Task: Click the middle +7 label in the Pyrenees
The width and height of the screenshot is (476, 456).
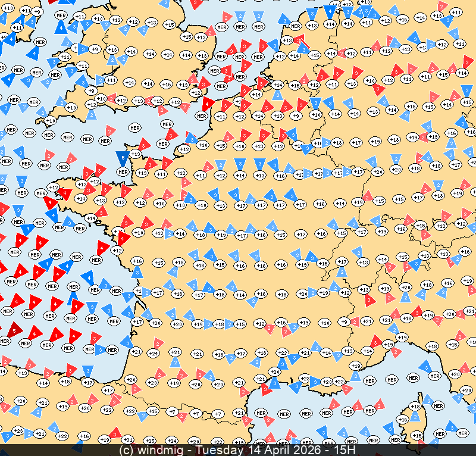Action: [196, 413]
